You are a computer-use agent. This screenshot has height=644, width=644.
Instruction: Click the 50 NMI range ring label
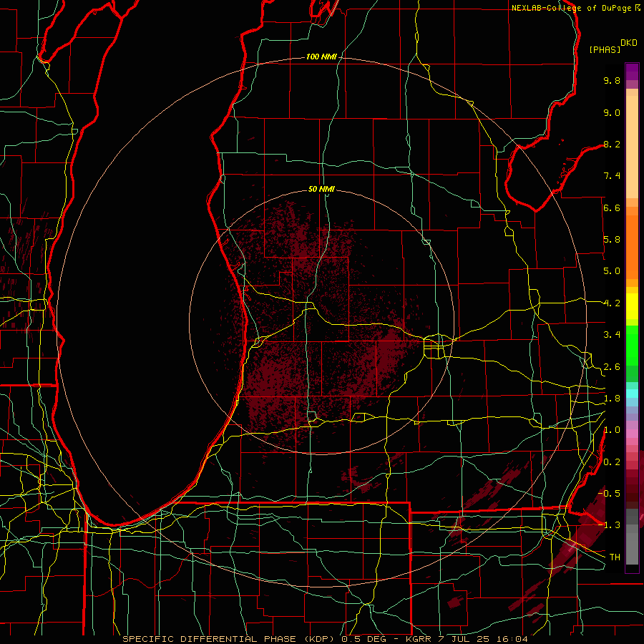click(x=321, y=189)
